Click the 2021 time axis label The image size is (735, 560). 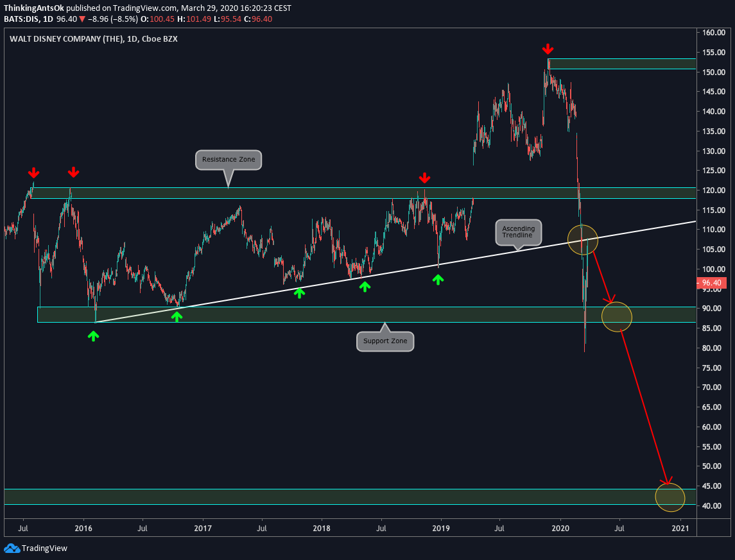point(680,529)
